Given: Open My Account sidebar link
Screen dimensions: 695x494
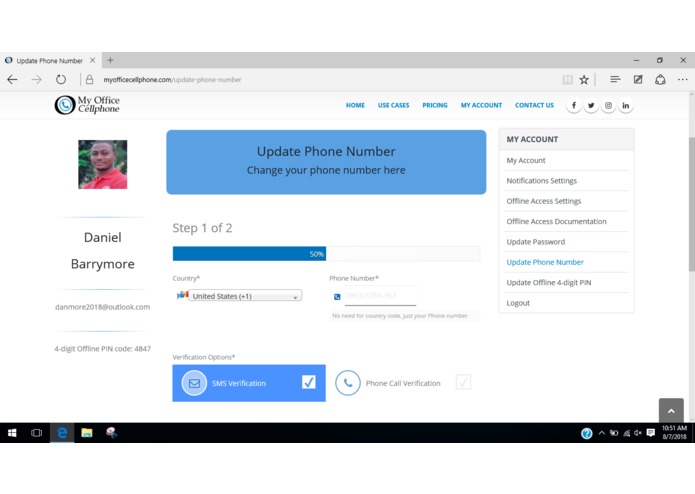Looking at the screenshot, I should pos(526,160).
